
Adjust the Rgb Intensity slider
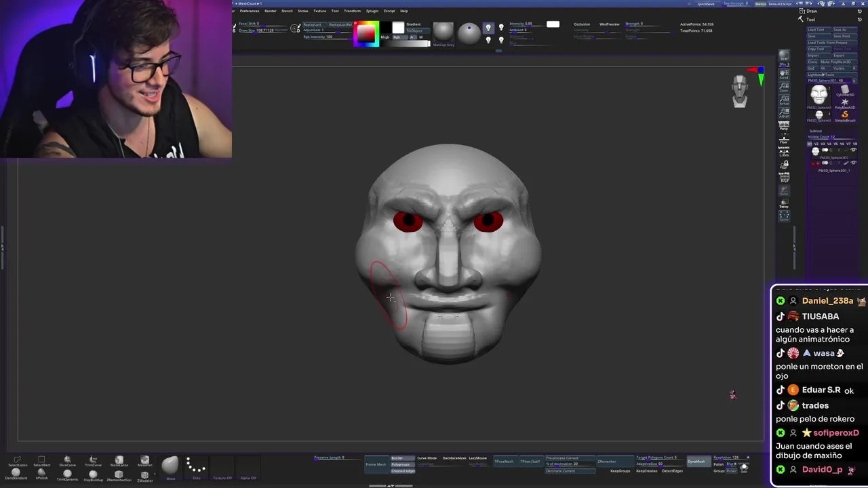click(x=327, y=37)
